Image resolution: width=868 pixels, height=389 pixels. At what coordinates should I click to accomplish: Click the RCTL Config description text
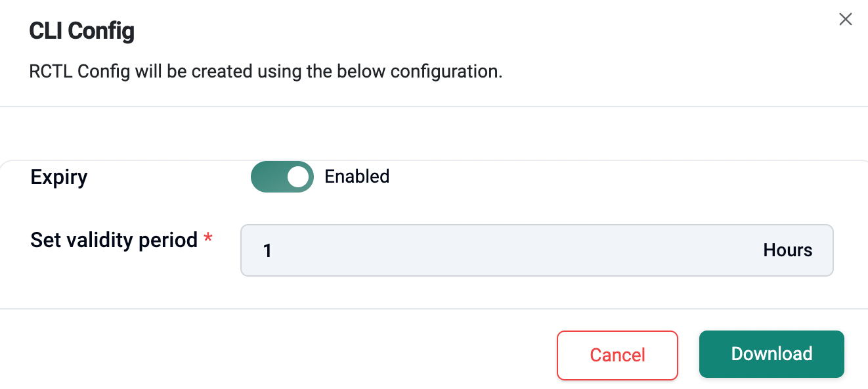tap(265, 71)
